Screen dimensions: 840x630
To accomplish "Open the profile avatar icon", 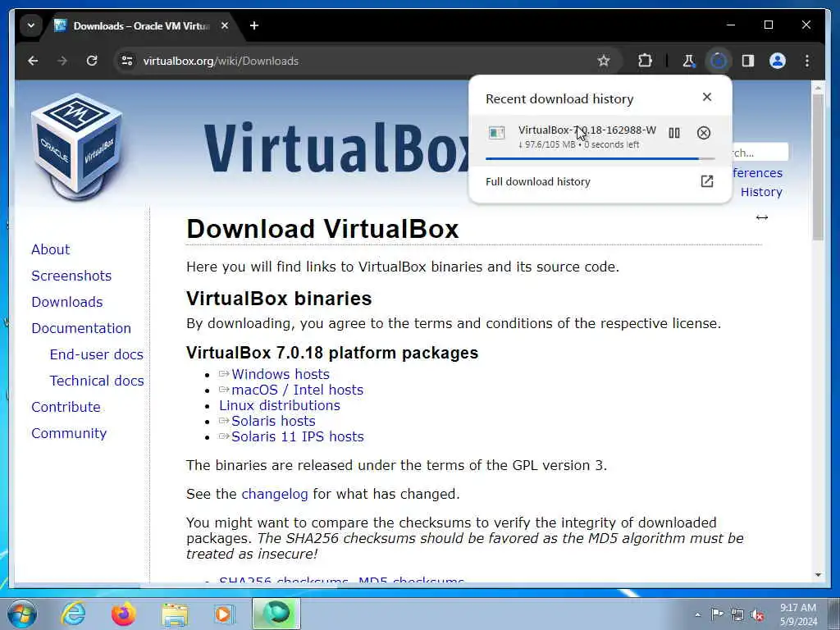I will click(778, 61).
